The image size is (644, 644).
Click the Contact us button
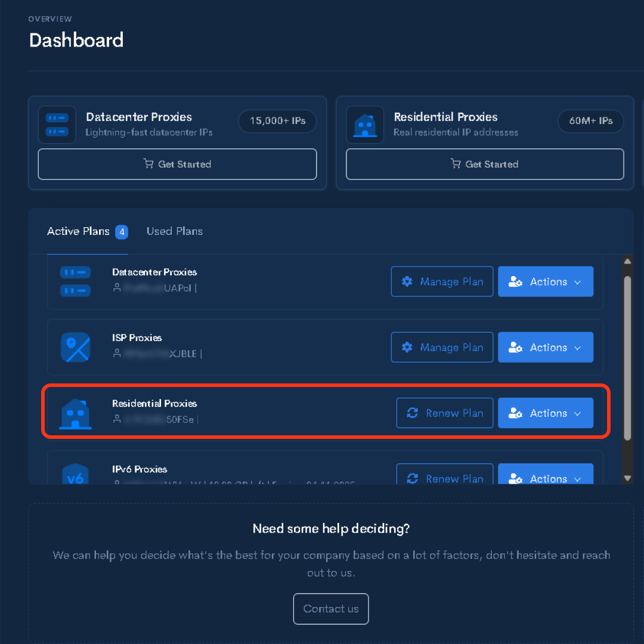point(331,609)
